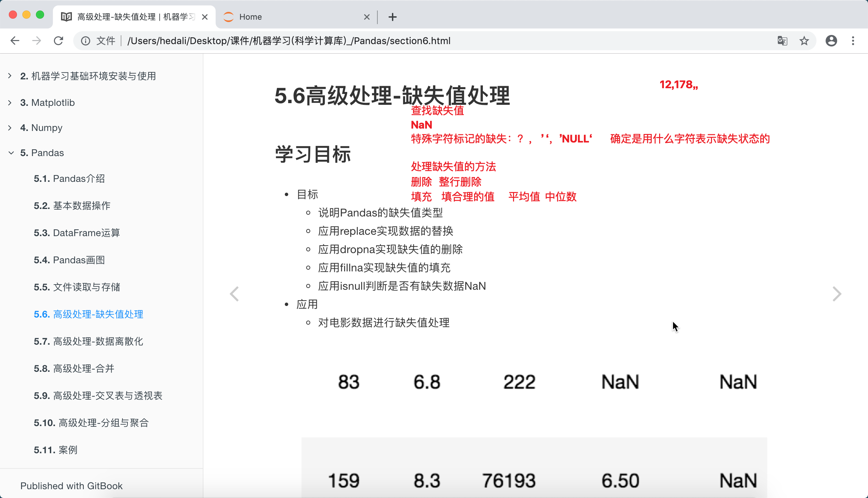The image size is (868, 498).
Task: Go to next page arrow
Action: [x=836, y=294]
